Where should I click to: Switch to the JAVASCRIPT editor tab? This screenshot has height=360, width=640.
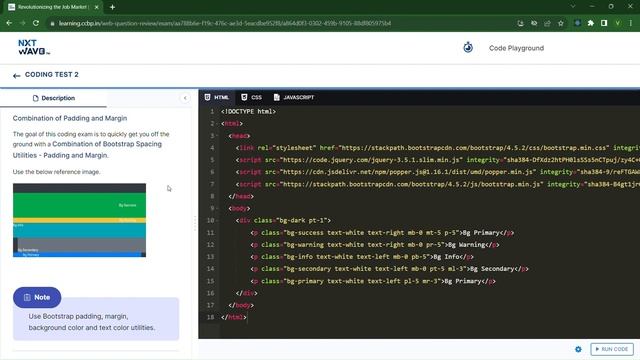294,97
